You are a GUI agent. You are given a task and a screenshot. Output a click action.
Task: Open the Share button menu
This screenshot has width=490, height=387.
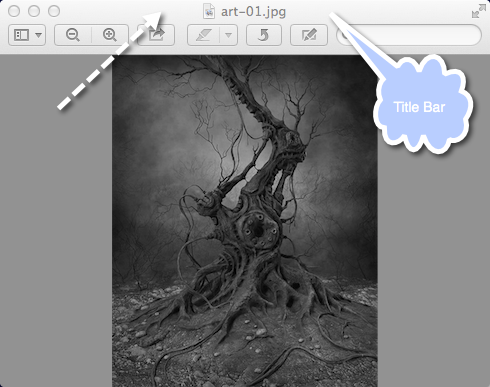coord(156,35)
